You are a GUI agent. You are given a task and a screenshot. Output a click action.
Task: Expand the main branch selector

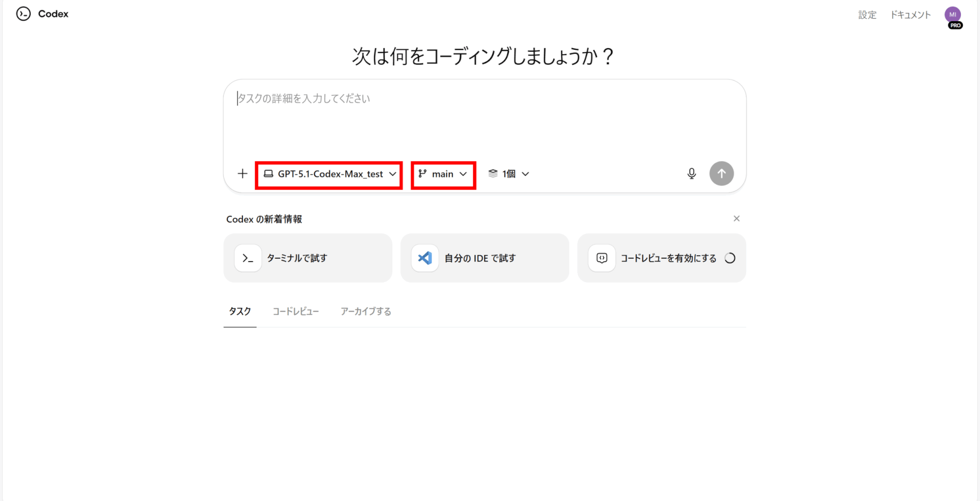[x=443, y=174]
